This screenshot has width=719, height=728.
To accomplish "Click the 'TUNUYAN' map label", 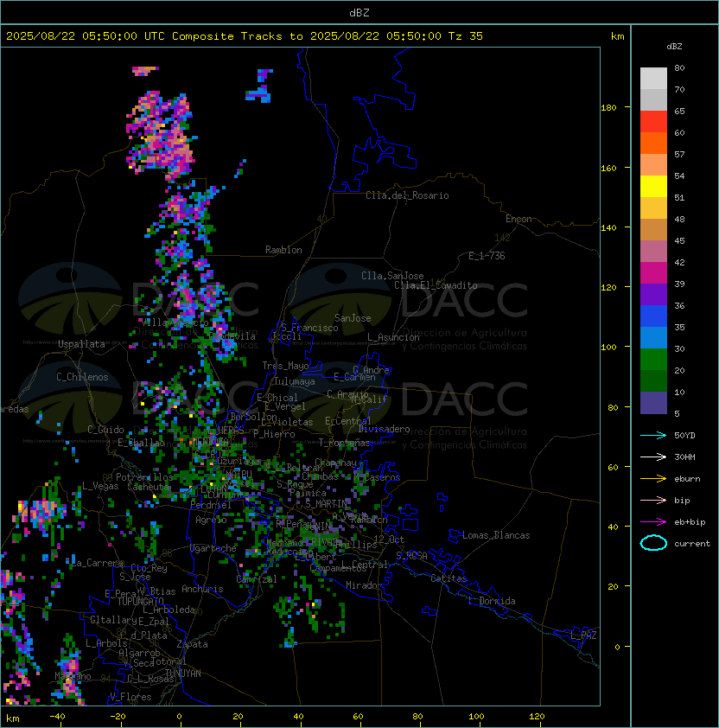I will (183, 674).
